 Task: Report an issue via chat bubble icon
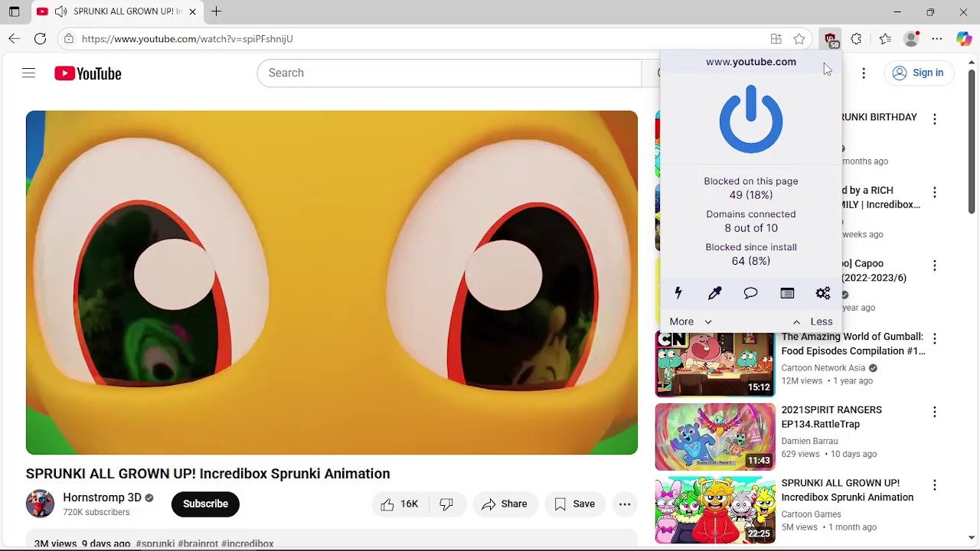(x=750, y=293)
